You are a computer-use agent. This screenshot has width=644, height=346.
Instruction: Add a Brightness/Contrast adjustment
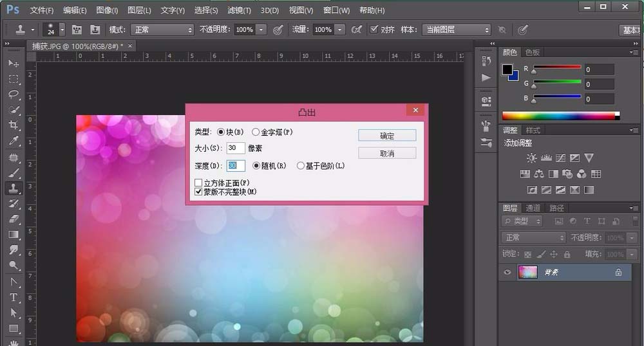pos(531,158)
